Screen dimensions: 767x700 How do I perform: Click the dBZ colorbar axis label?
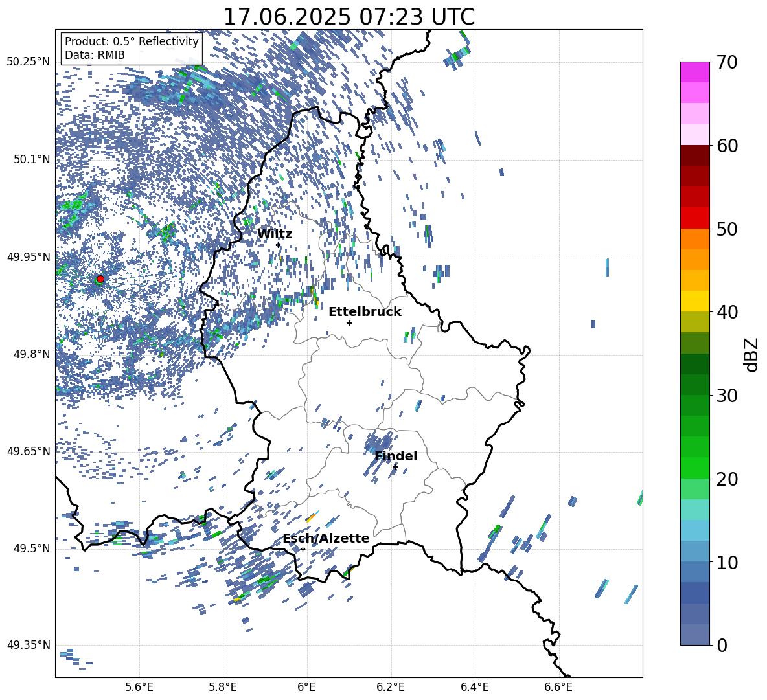pos(751,354)
